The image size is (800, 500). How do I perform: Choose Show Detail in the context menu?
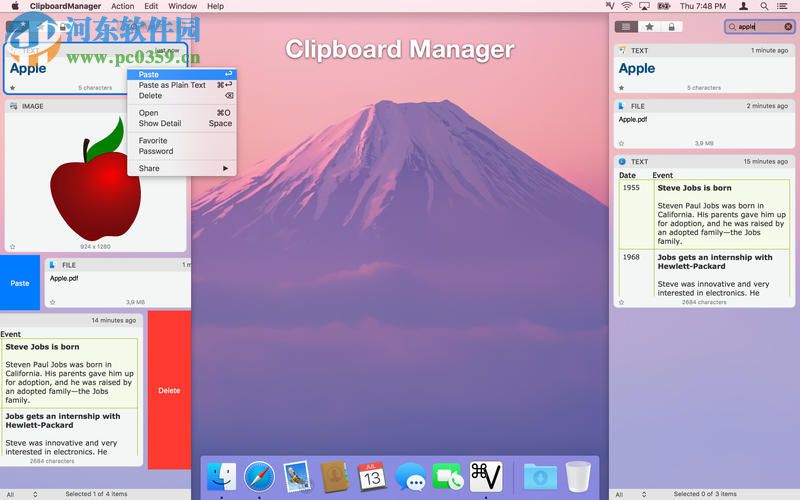coord(182,123)
